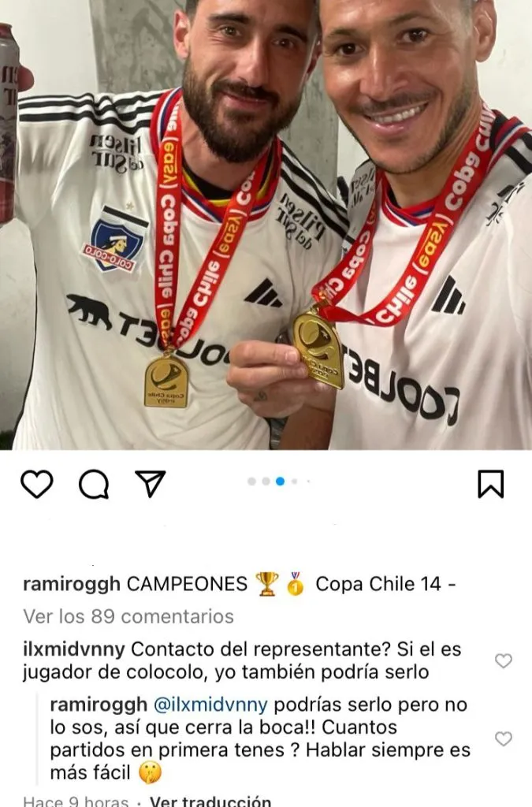532x807 pixels.
Task: Open ilxmidvnny commenter profile
Action: [x=74, y=649]
